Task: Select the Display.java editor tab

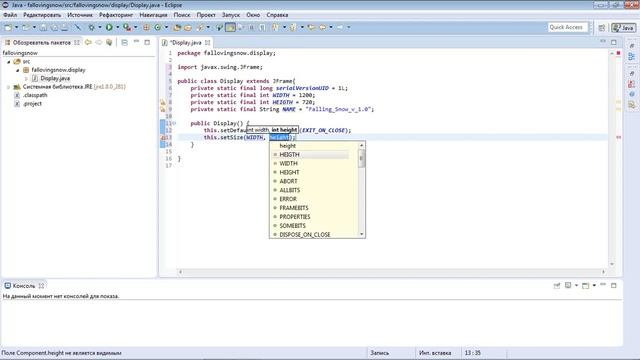Action: 186,42
